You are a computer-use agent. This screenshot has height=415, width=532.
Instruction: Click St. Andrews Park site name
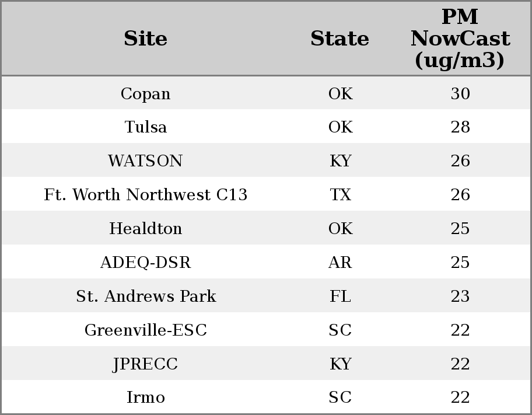click(146, 296)
